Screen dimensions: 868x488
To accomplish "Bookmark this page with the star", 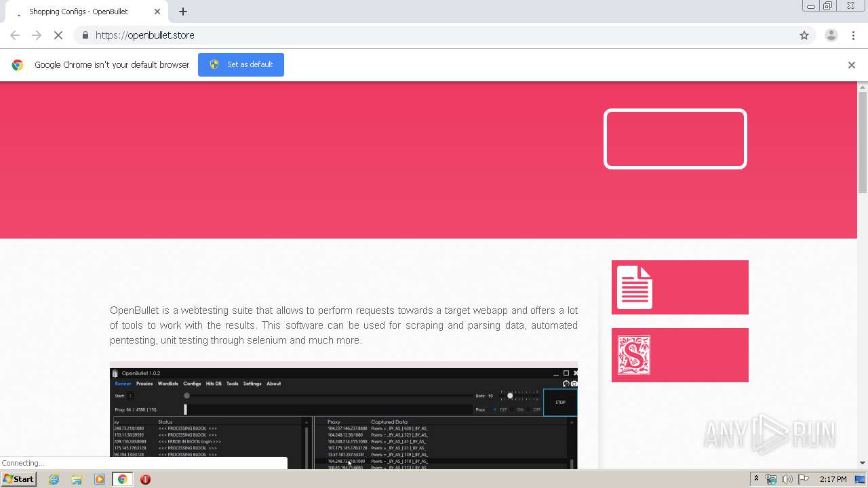I will click(x=804, y=35).
